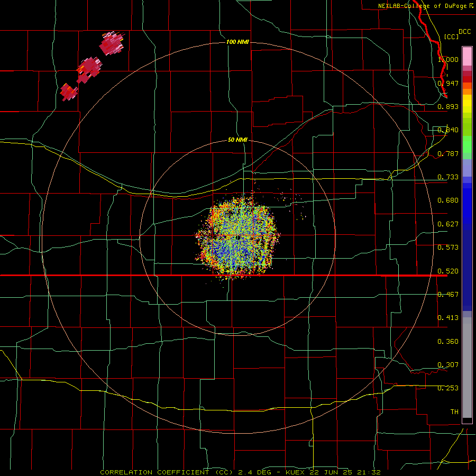Click the DCC product label
476x476 pixels.
464,32
